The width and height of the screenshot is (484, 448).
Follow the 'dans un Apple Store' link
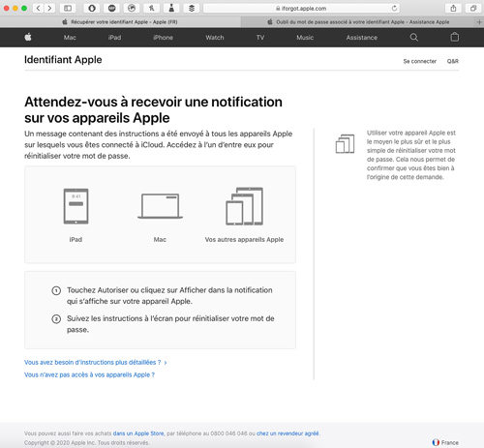[x=138, y=433]
